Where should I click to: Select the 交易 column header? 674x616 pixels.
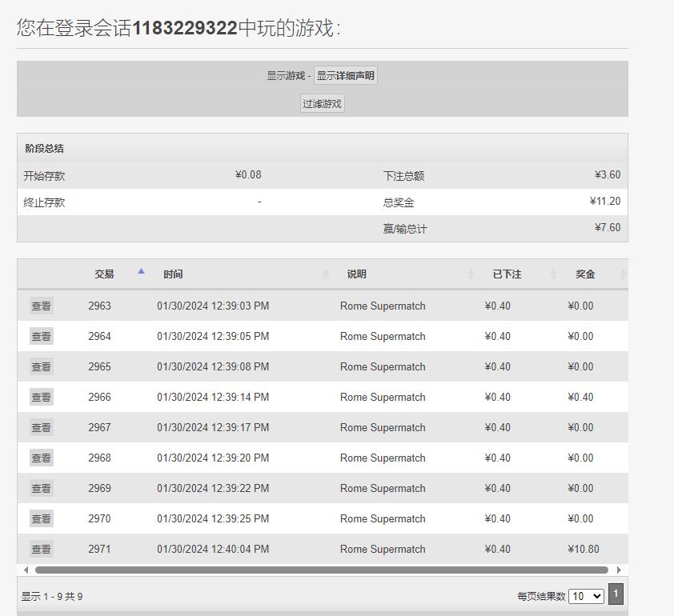point(104,274)
